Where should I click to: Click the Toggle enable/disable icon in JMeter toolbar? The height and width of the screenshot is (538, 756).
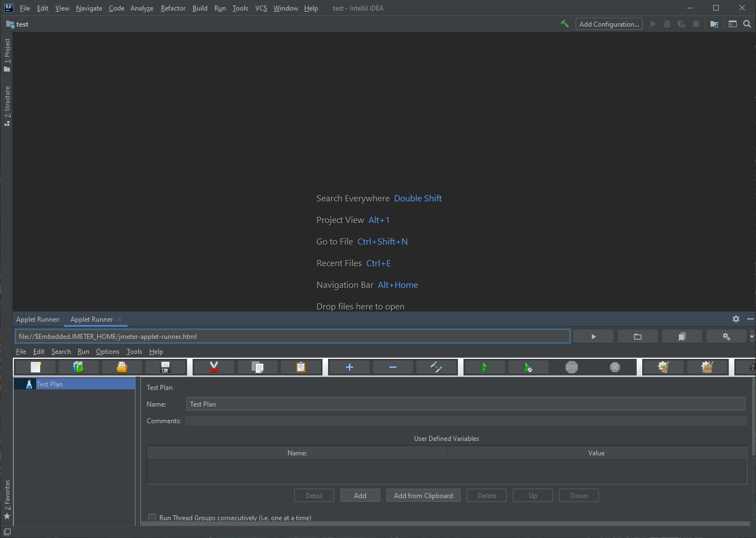coord(436,367)
